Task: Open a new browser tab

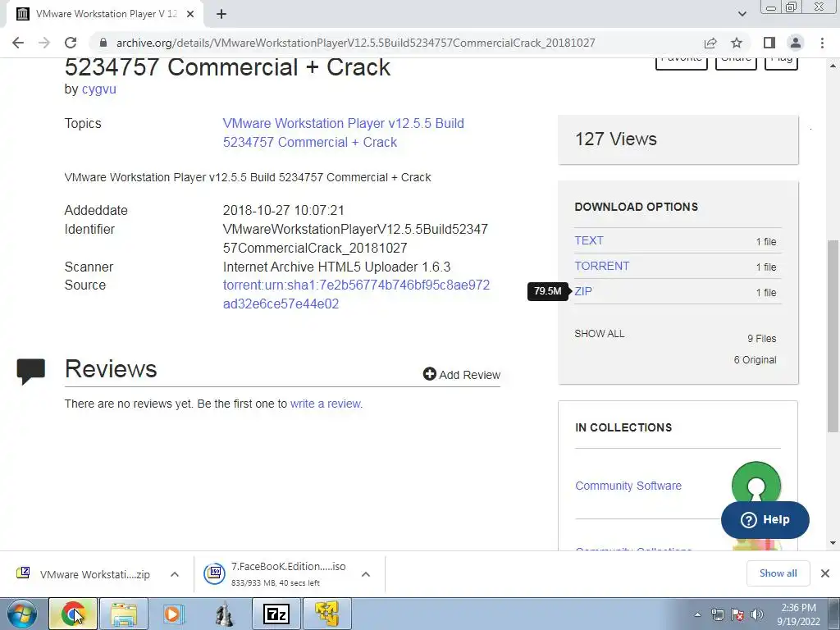Action: tap(221, 14)
